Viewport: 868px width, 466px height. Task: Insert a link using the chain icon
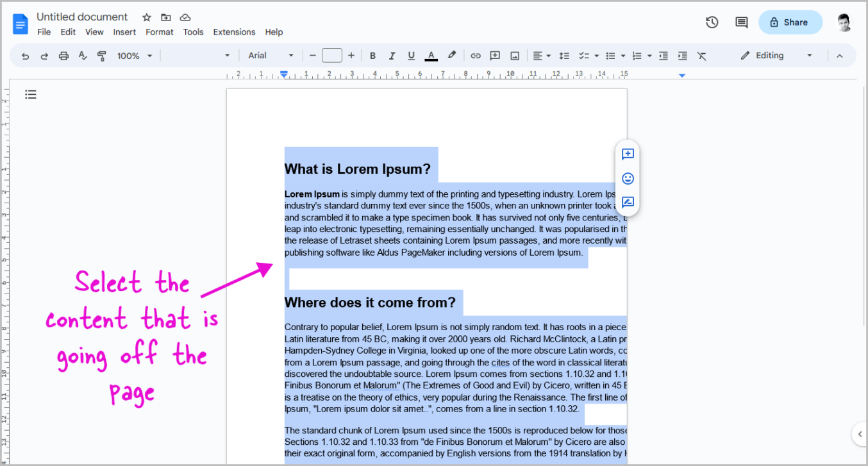tap(476, 56)
